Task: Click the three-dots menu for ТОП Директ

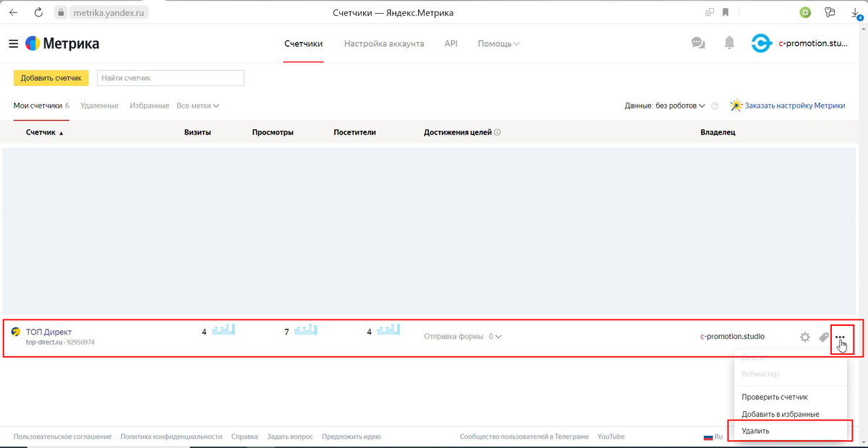Action: click(x=841, y=337)
